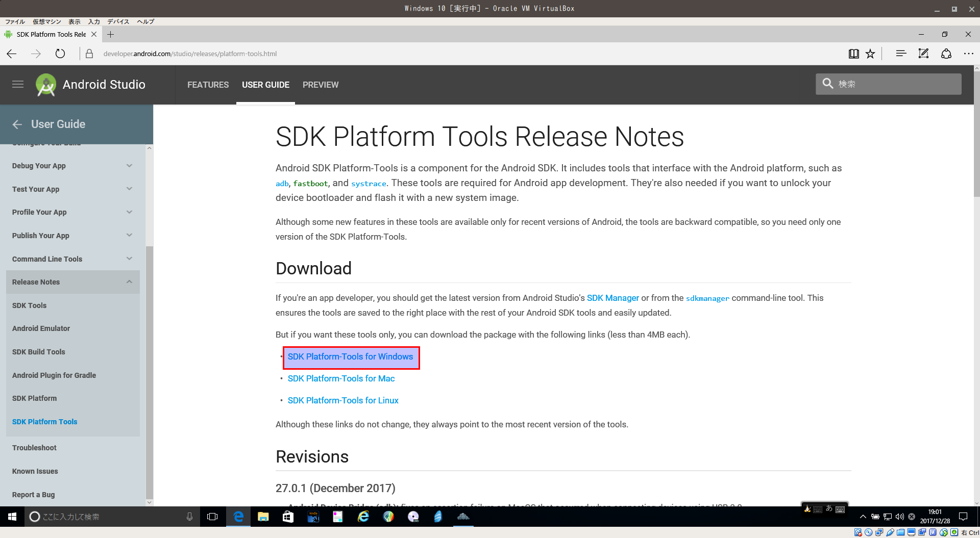Go back in the Edge browser
Image resolution: width=980 pixels, height=538 pixels.
tap(12, 54)
